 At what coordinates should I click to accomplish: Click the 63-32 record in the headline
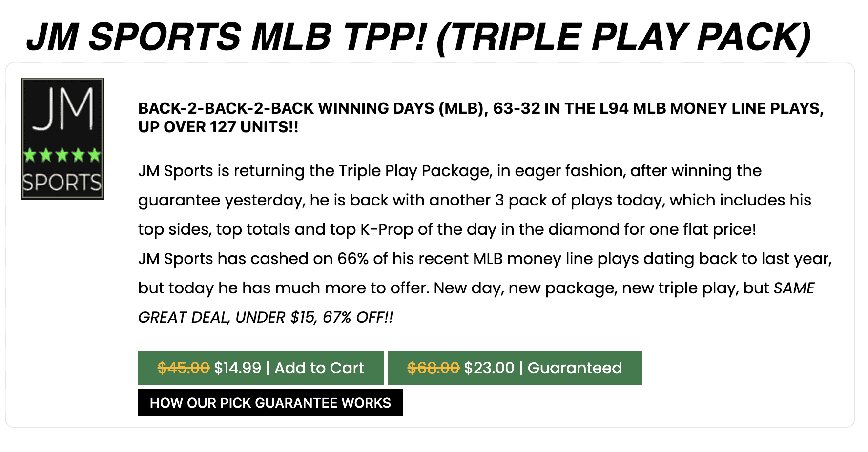click(x=516, y=108)
